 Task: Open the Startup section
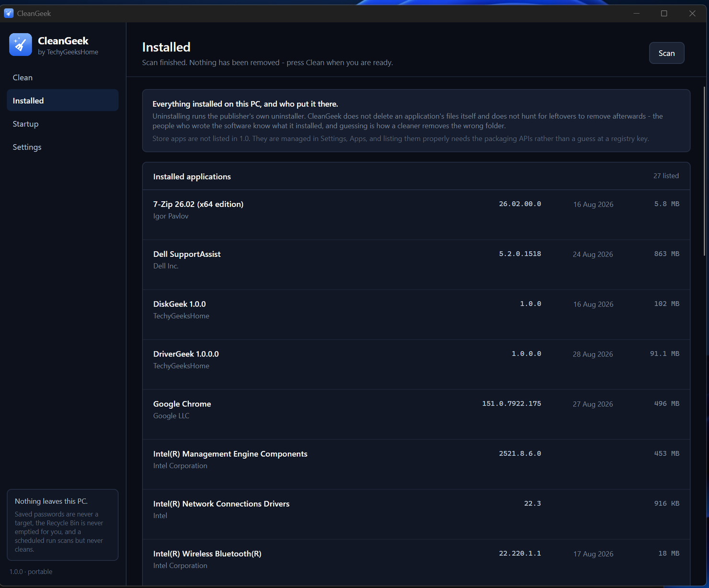point(62,124)
